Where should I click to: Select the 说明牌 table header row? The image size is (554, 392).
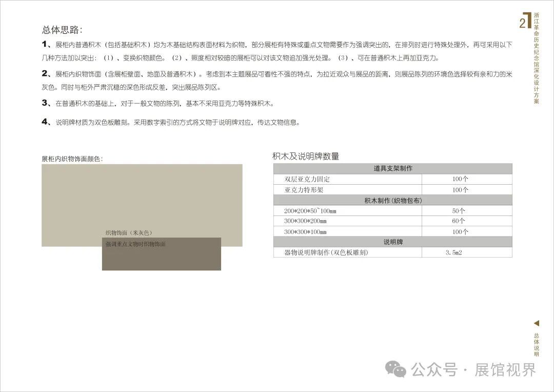tap(392, 242)
